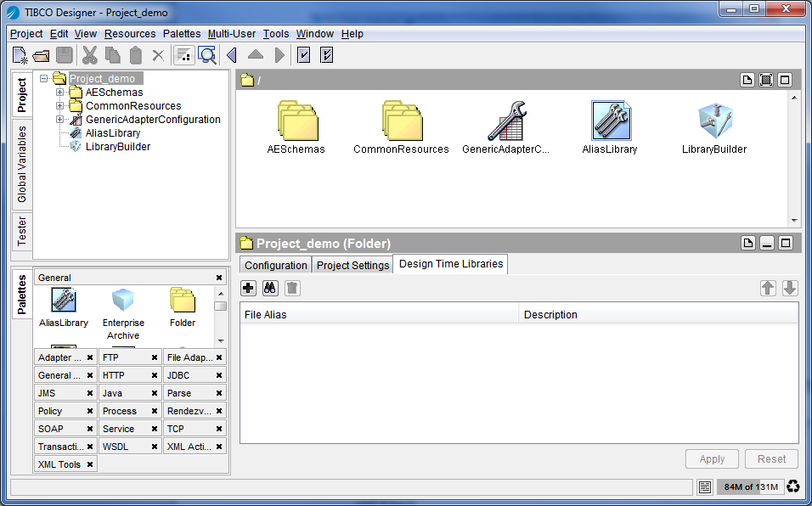This screenshot has width=812, height=506.
Task: Toggle the palette mode toolbar icon
Action: tap(183, 55)
